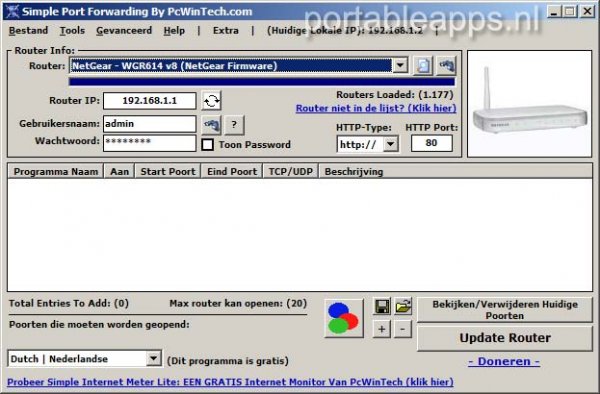600x394 pixels.
Task: Click the question mark help button
Action: click(x=234, y=125)
